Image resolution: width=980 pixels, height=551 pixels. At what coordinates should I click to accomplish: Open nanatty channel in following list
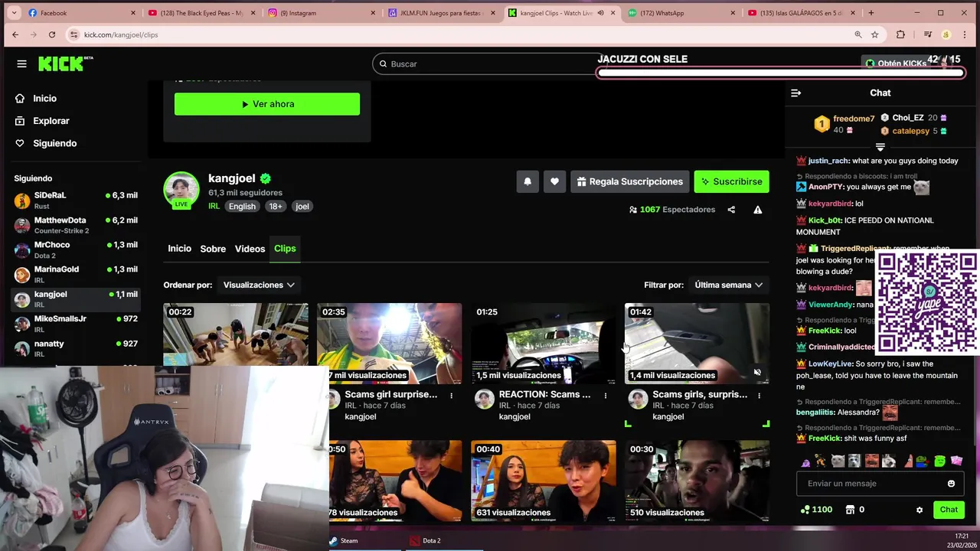[75, 348]
